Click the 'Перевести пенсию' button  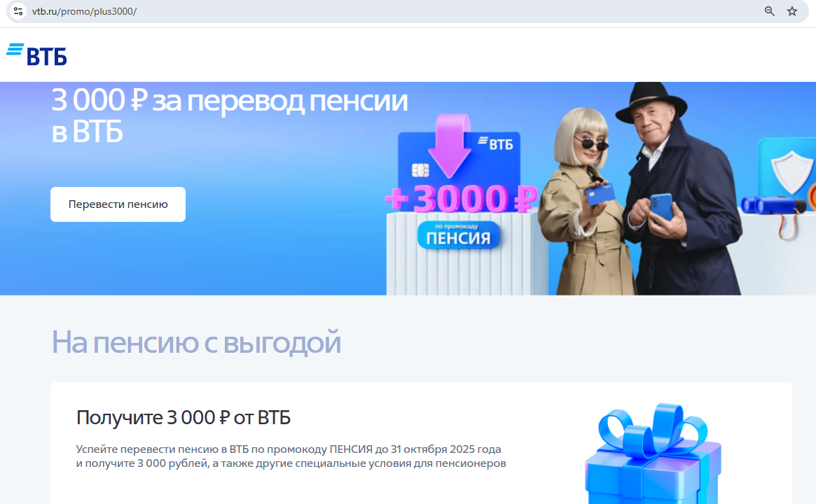click(118, 204)
